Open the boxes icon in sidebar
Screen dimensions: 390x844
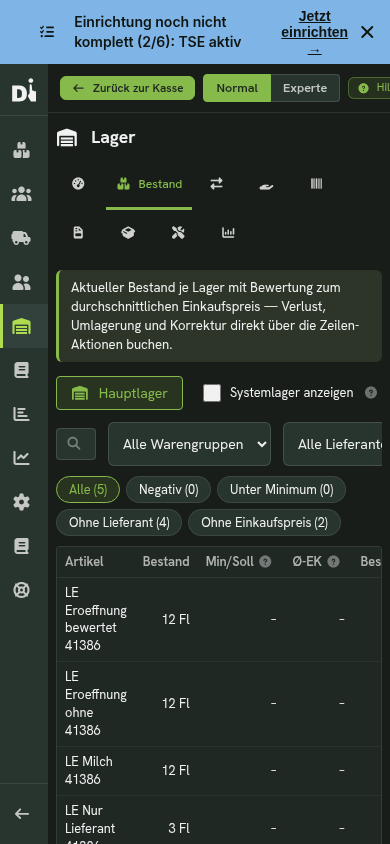tap(22, 150)
